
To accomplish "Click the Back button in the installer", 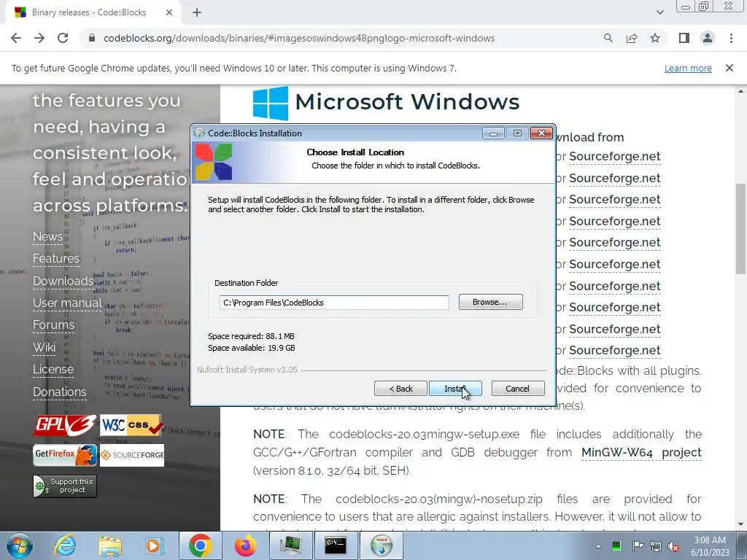I will [400, 389].
